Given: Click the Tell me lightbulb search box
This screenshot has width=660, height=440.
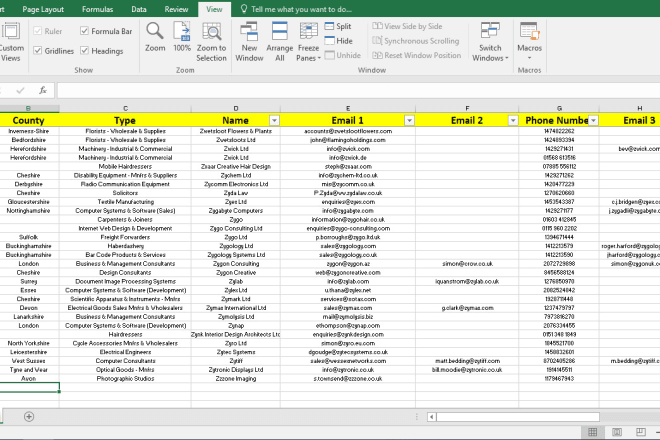Looking at the screenshot, I should coord(296,9).
